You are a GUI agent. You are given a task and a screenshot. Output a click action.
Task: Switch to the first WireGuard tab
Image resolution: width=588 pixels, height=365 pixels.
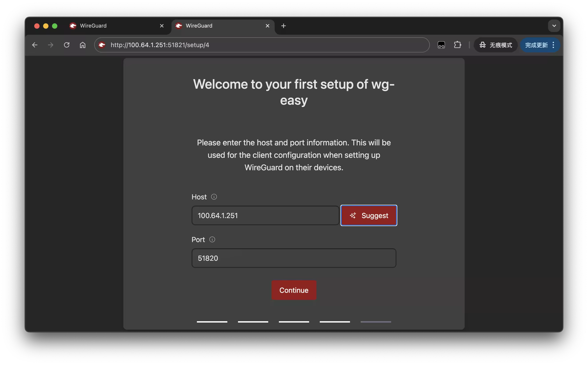click(117, 26)
